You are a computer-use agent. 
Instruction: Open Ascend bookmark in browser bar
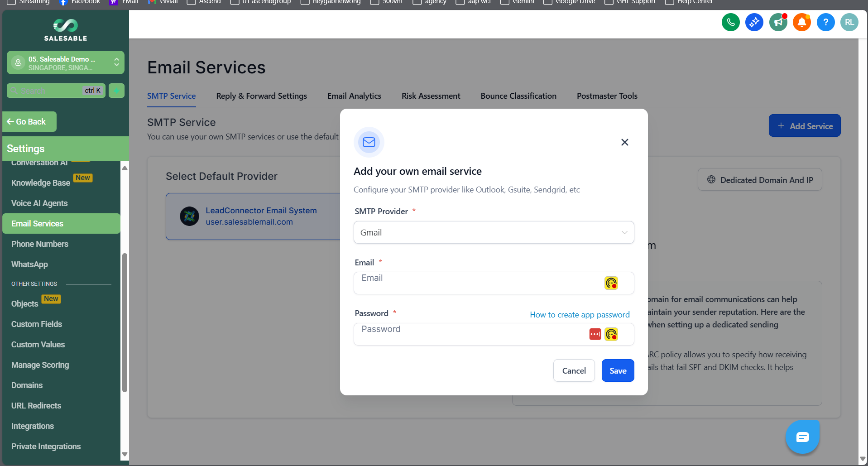coord(204,2)
